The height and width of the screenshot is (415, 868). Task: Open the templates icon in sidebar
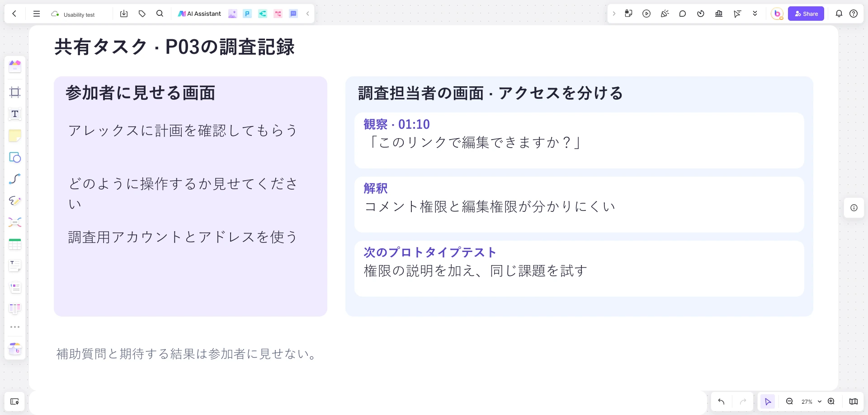(15, 66)
